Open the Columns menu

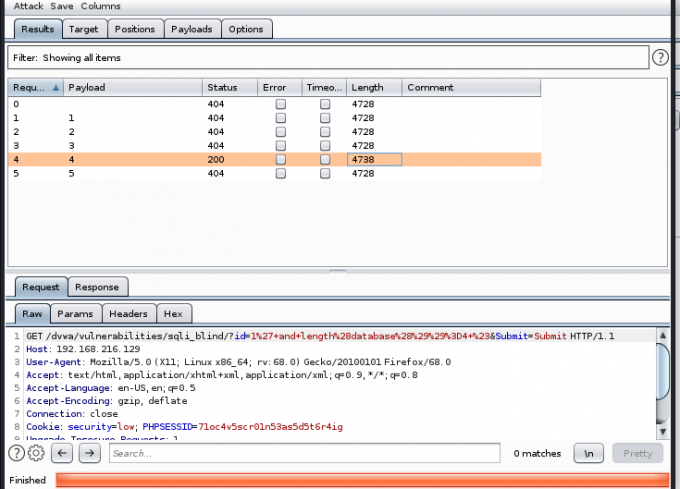click(x=101, y=6)
